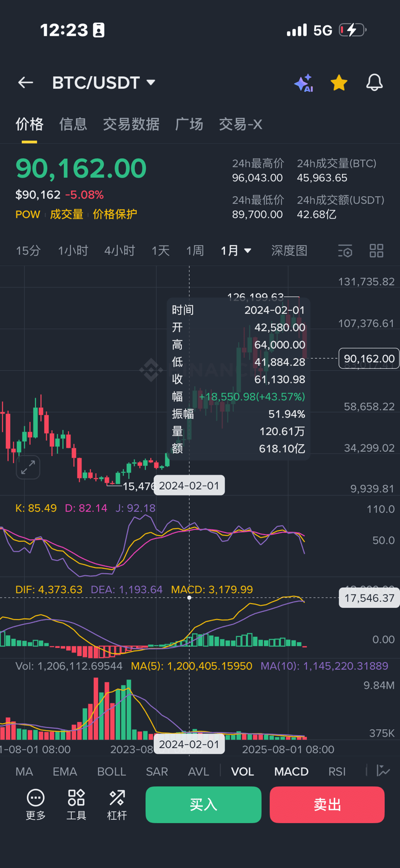Image resolution: width=400 pixels, height=868 pixels.
Task: Expand chart to fullscreen icon
Action: (x=28, y=467)
